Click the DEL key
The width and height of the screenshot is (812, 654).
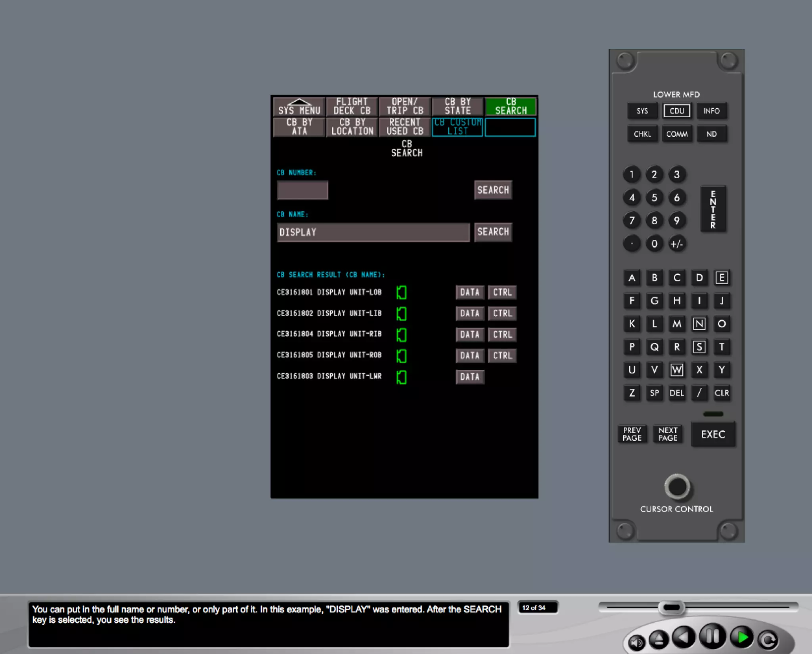[x=677, y=393]
